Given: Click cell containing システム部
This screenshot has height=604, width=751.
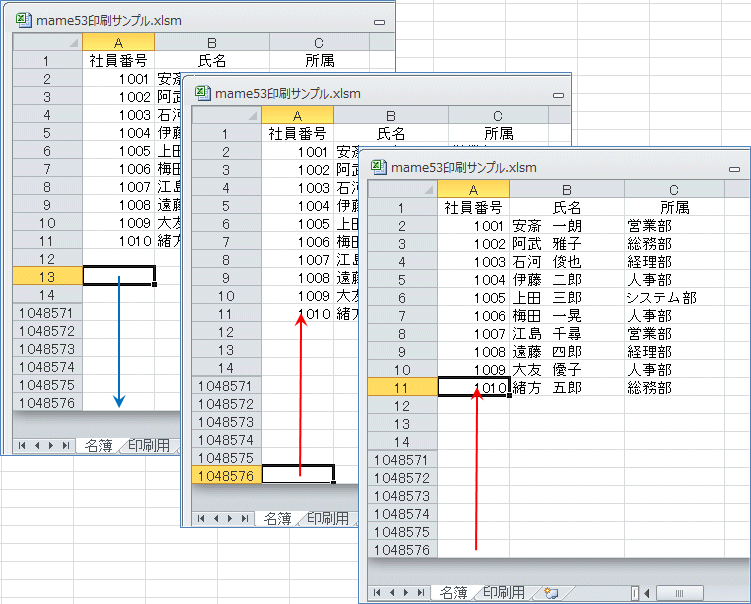Looking at the screenshot, I should (x=660, y=298).
